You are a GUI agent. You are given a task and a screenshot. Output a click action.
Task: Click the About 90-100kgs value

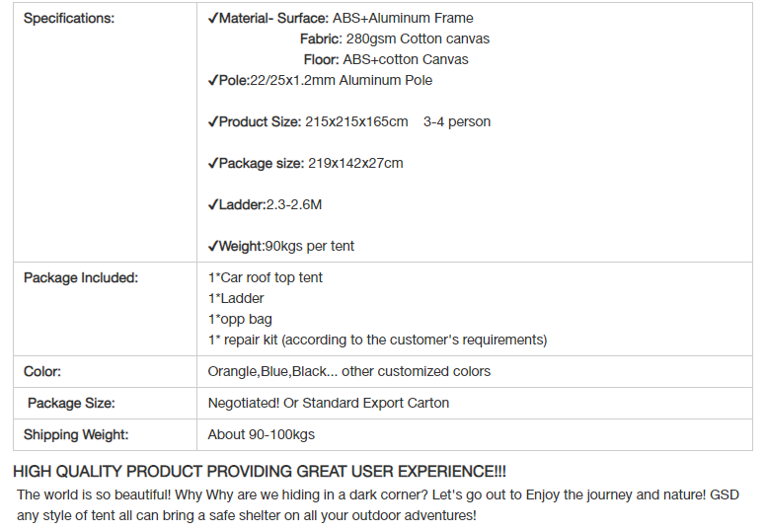click(262, 435)
